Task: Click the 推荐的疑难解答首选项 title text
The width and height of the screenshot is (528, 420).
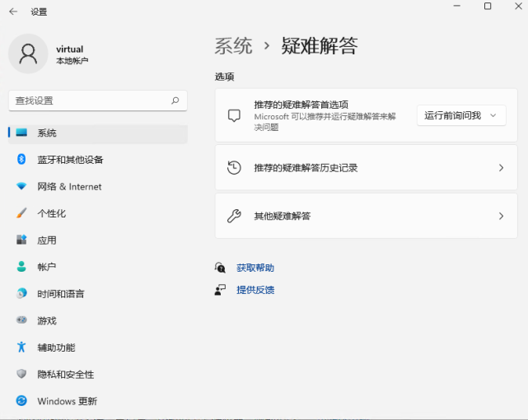Action: [301, 105]
